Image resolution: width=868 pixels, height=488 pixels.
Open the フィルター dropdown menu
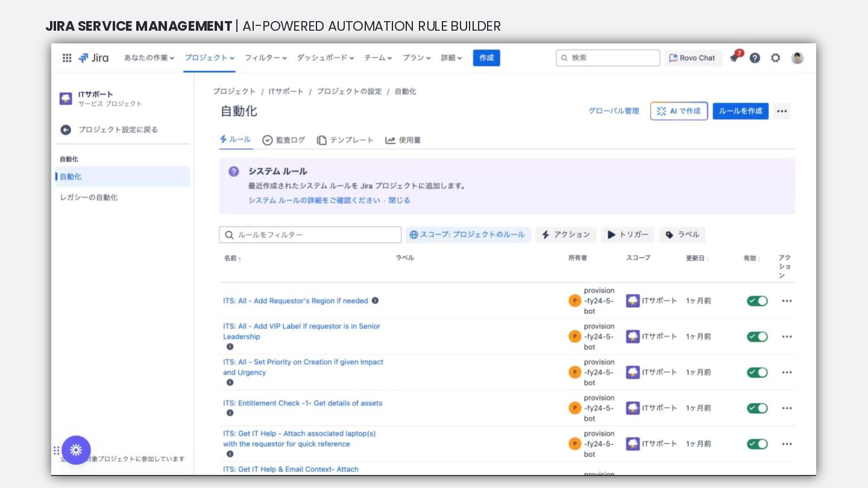tap(266, 58)
